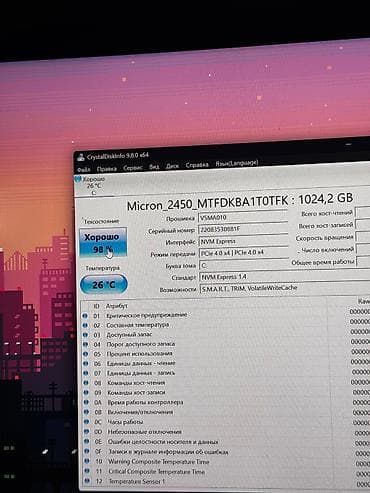Click status icon of attribute 11

coord(87,471)
